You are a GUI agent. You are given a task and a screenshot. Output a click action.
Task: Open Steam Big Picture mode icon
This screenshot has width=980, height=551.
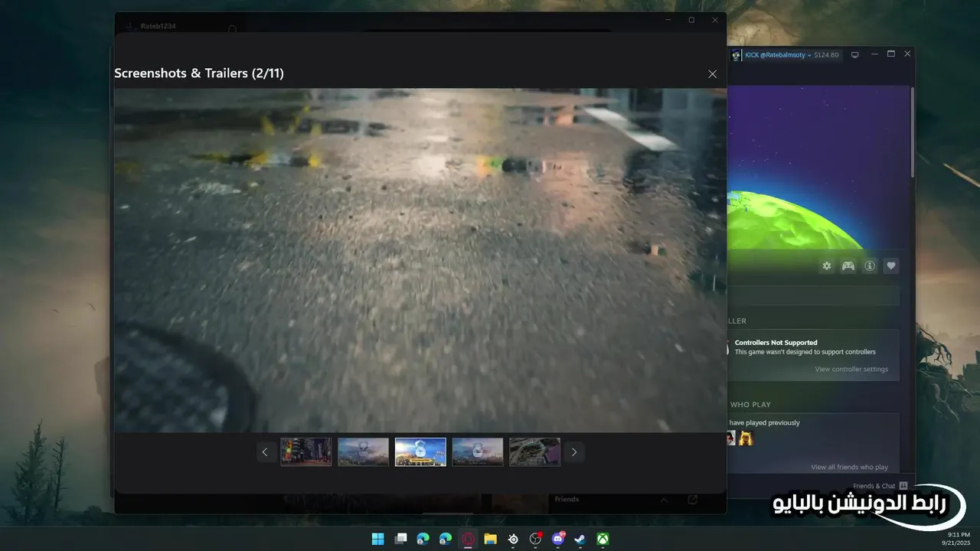[855, 55]
